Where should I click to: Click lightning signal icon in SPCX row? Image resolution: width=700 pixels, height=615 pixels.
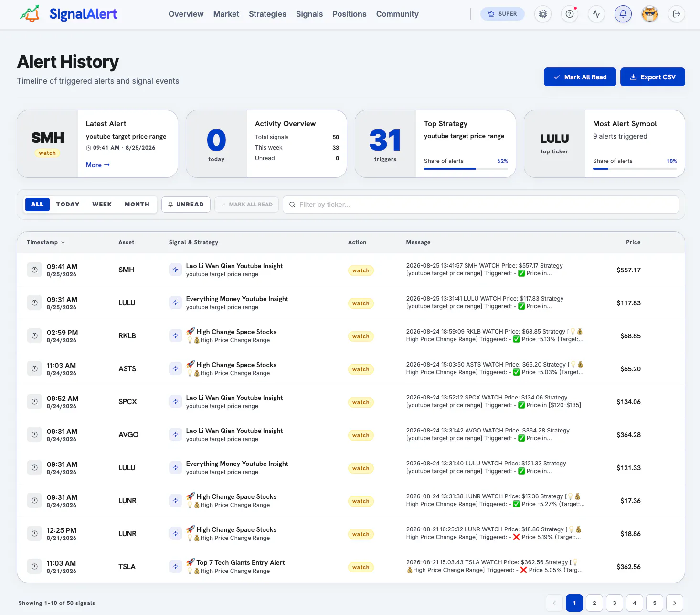(x=175, y=402)
